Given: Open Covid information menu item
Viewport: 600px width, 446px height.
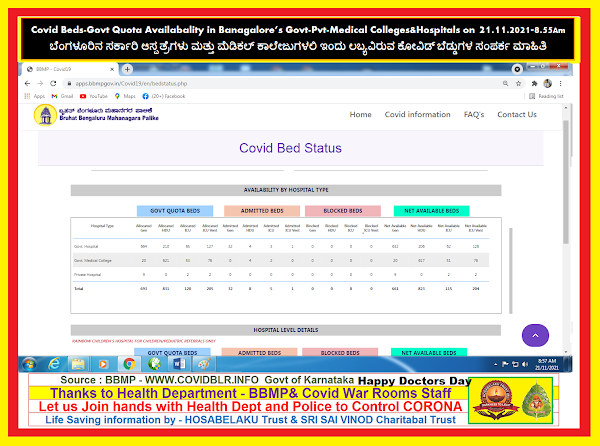Looking at the screenshot, I should 417,114.
